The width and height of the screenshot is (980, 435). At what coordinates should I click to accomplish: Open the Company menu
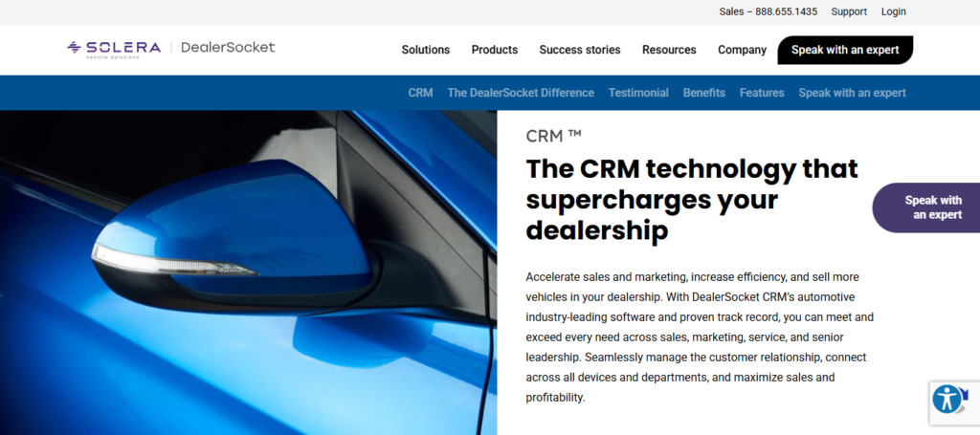click(742, 50)
